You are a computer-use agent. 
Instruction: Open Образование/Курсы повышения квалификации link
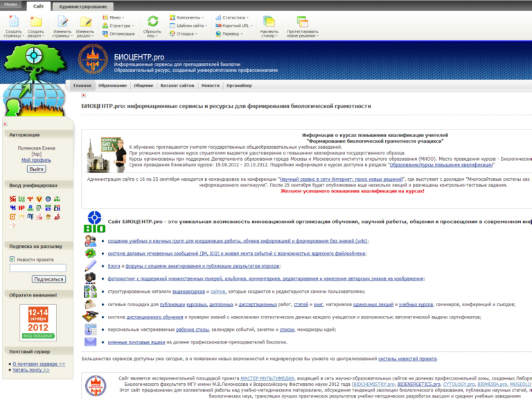[441, 165]
